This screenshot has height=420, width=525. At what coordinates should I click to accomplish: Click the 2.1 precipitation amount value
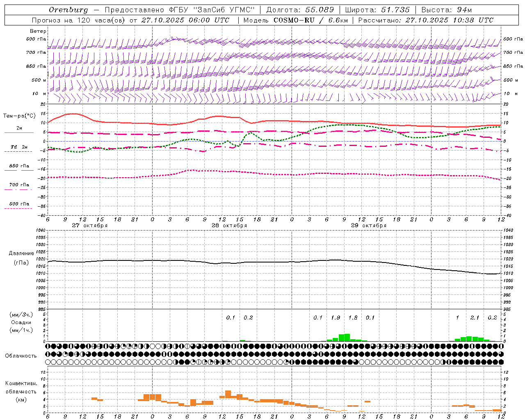pos(475,317)
